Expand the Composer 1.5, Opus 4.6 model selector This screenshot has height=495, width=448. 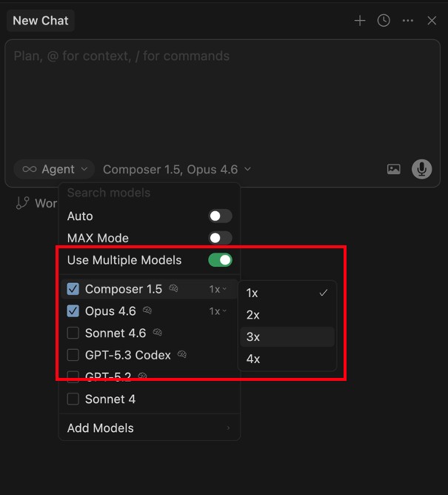point(177,169)
